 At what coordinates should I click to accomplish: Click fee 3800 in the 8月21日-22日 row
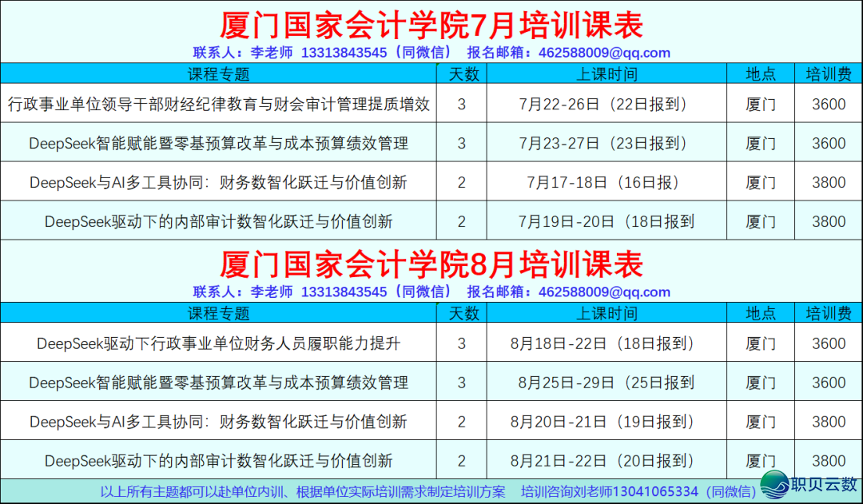coord(829,461)
